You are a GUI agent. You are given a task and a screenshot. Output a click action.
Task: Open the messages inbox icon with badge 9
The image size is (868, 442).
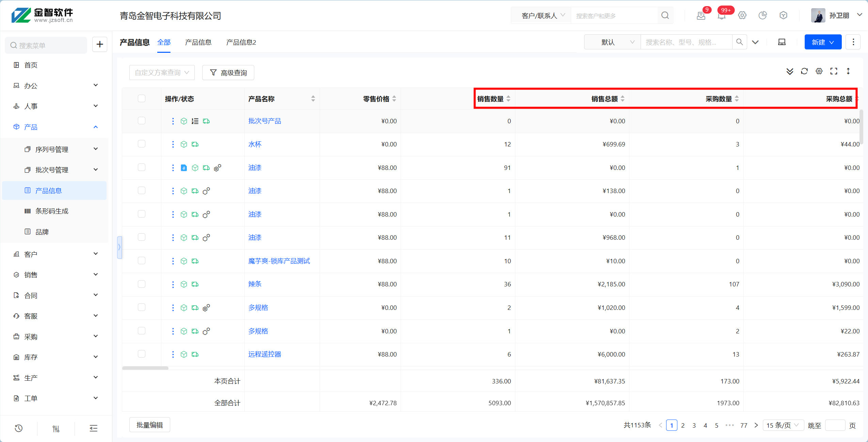point(701,15)
